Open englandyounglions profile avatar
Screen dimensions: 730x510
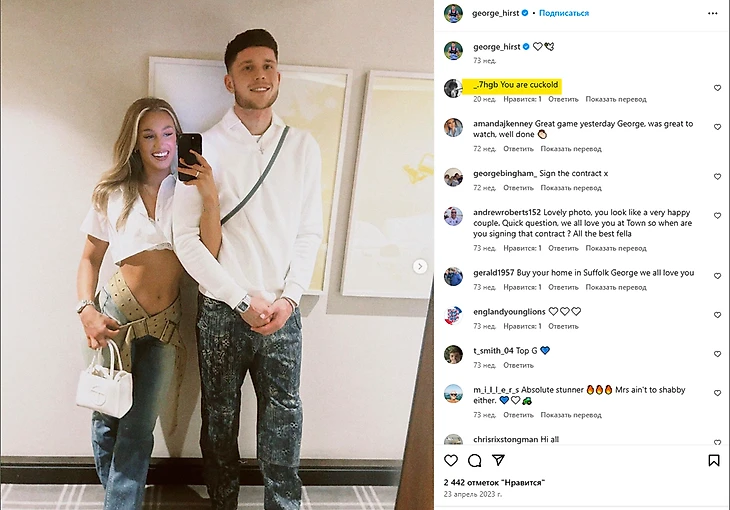453,315
